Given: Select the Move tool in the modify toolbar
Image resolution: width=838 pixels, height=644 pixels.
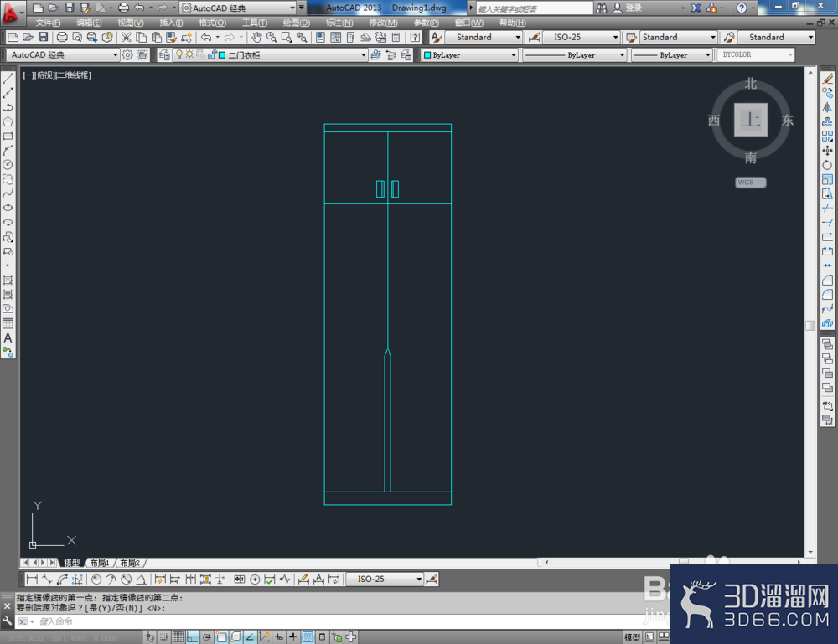Looking at the screenshot, I should pos(827,151).
